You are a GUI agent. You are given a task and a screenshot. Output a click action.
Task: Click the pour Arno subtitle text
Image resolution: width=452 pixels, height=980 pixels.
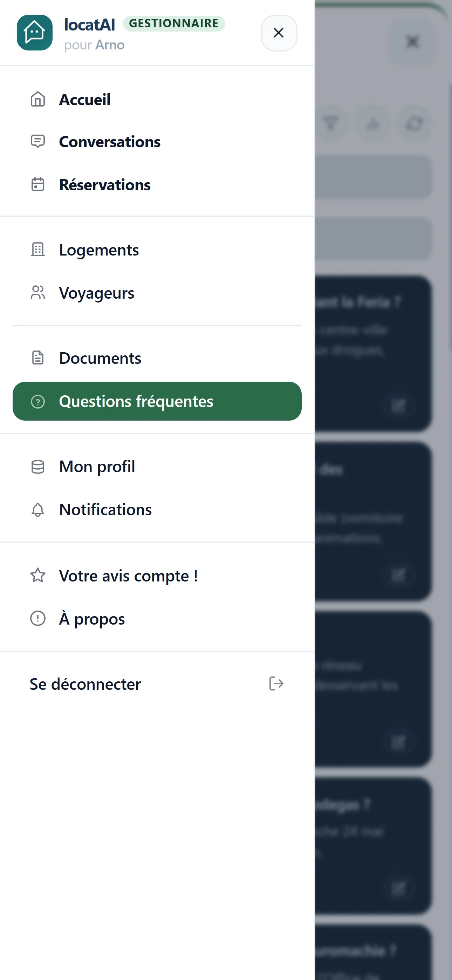[94, 45]
